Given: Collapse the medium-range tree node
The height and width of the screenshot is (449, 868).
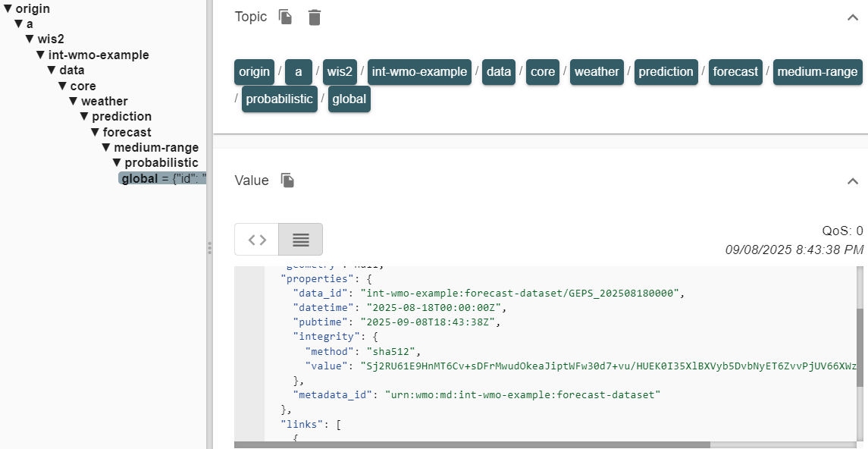Looking at the screenshot, I should [x=107, y=147].
